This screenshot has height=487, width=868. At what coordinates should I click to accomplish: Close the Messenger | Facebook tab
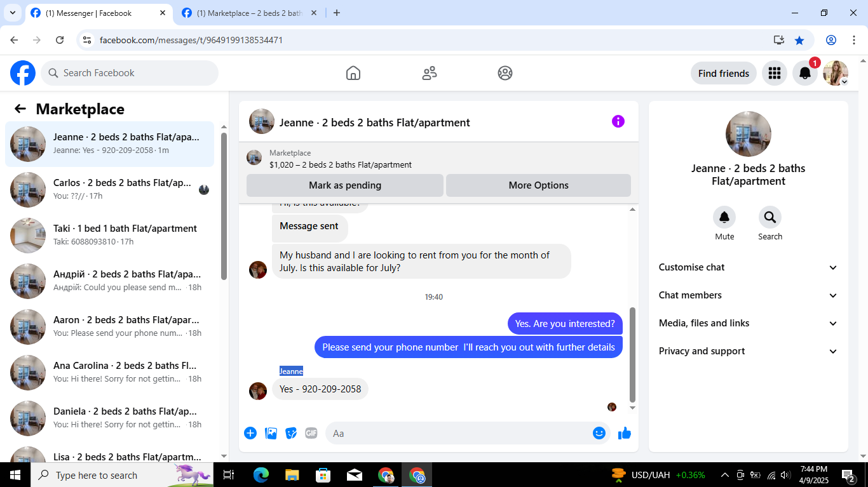coord(163,13)
